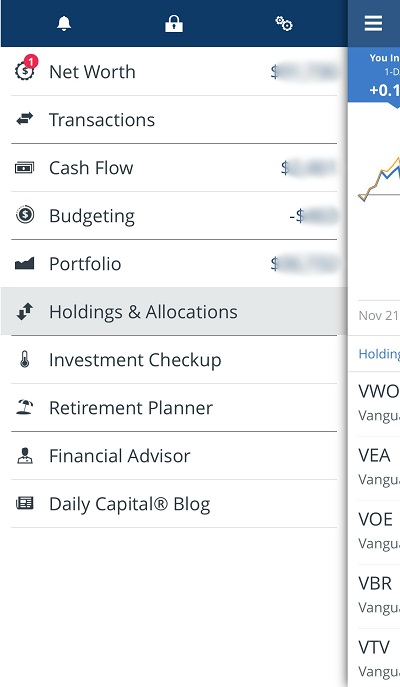Open the VTV holding row
This screenshot has width=400, height=687.
pyautogui.click(x=374, y=658)
